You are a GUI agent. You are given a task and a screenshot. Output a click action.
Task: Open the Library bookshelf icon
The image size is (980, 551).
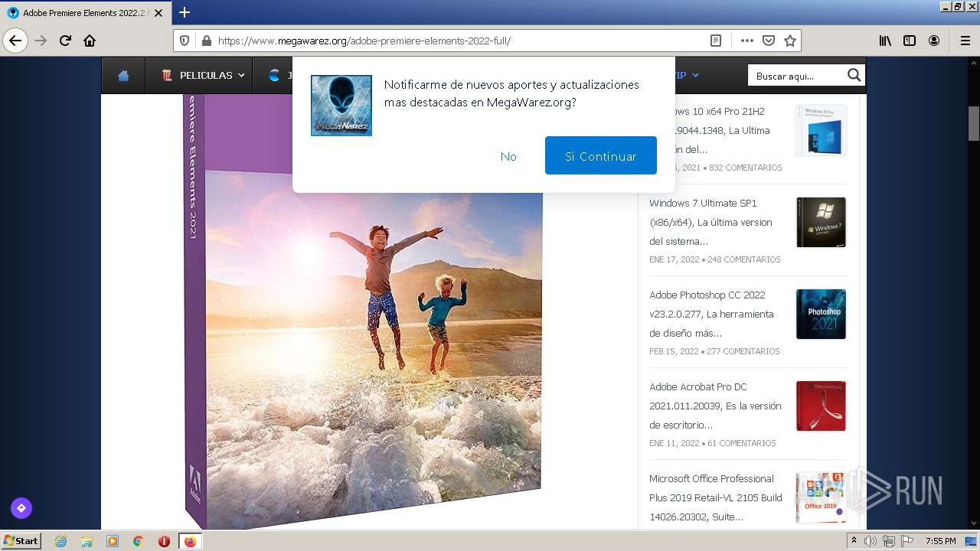[x=885, y=41]
